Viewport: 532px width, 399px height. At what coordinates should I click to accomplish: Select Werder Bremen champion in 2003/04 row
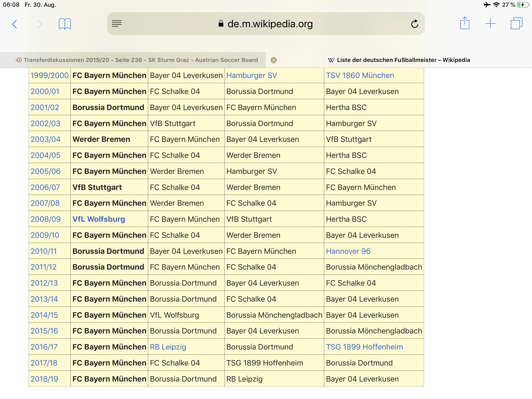101,139
